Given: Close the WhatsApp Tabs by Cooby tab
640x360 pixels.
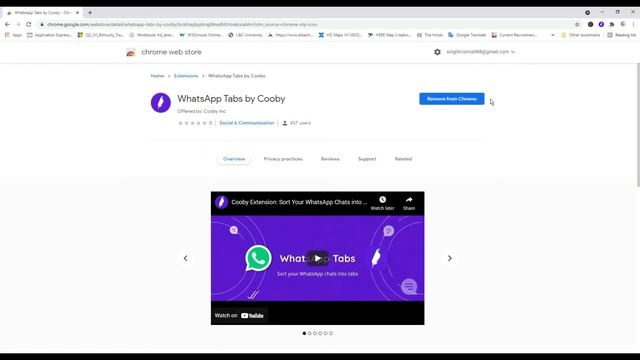Looking at the screenshot, I should pyautogui.click(x=77, y=13).
